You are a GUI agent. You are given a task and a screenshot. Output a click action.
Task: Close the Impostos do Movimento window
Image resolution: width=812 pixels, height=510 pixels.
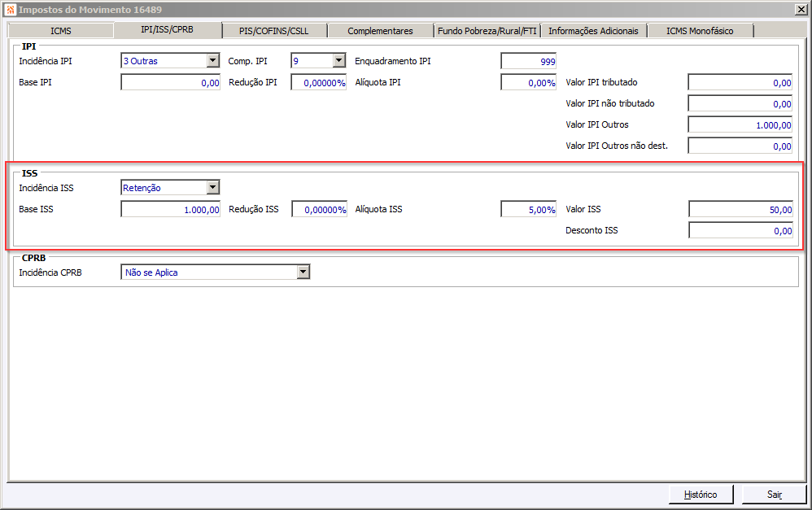click(x=800, y=9)
